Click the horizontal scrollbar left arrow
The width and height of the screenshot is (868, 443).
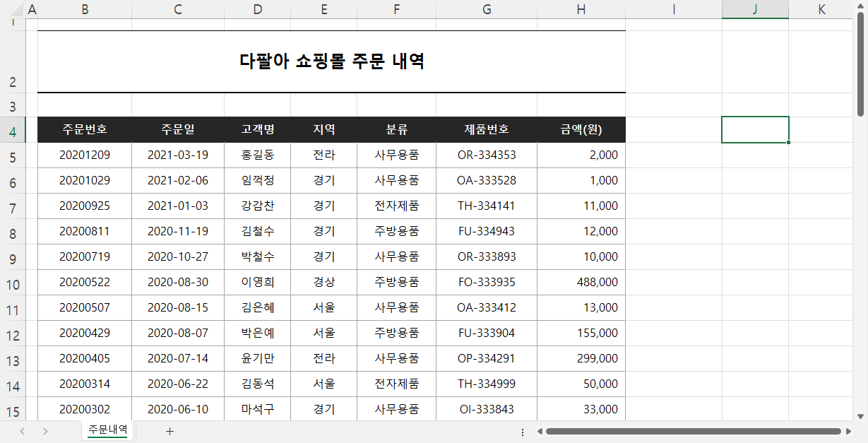tap(540, 432)
